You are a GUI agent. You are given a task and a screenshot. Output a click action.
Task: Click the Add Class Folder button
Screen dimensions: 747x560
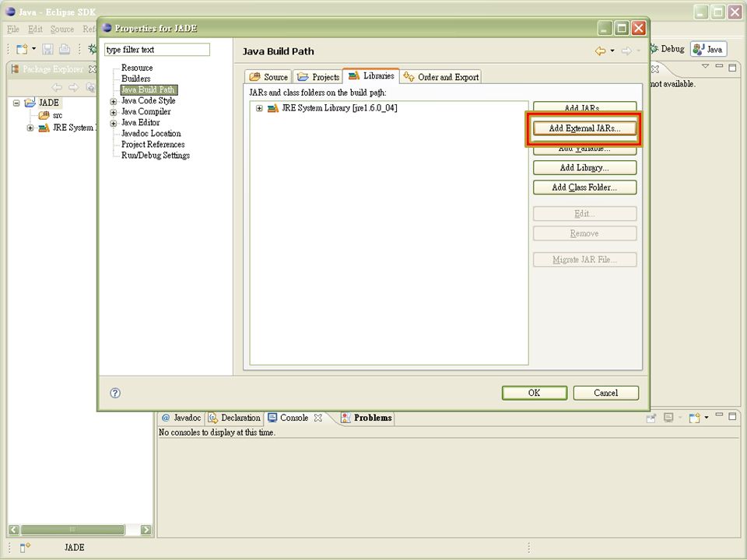[584, 187]
